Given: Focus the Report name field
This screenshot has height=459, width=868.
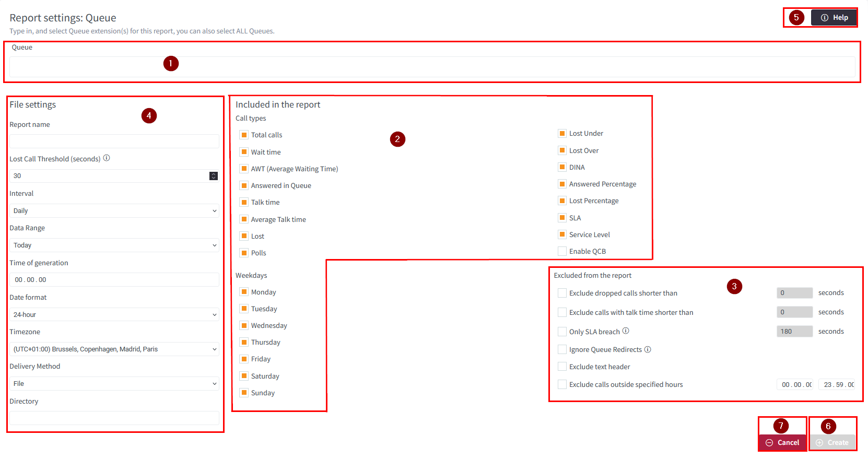Looking at the screenshot, I should pyautogui.click(x=114, y=142).
